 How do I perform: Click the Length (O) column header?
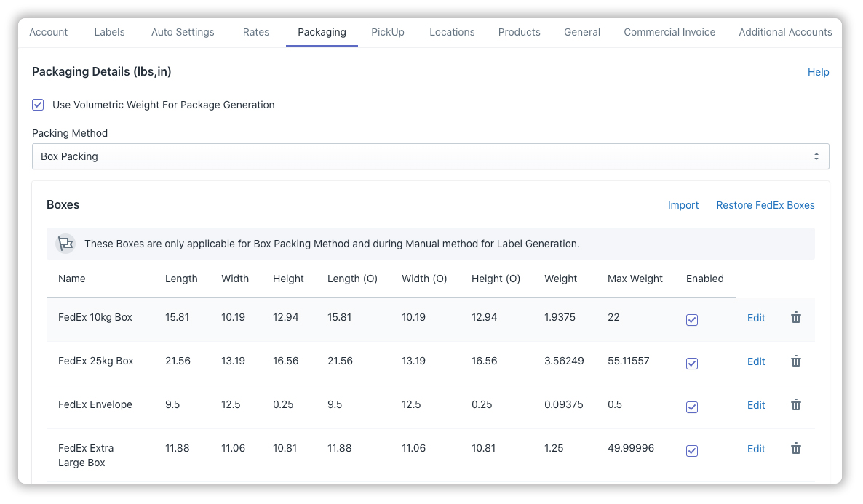352,279
